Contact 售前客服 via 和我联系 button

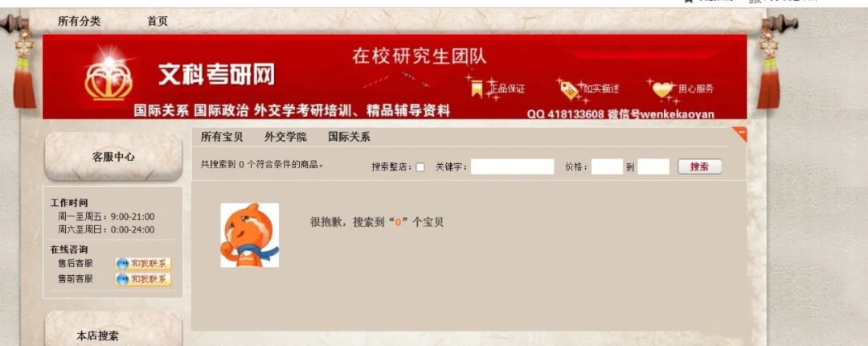tap(143, 279)
